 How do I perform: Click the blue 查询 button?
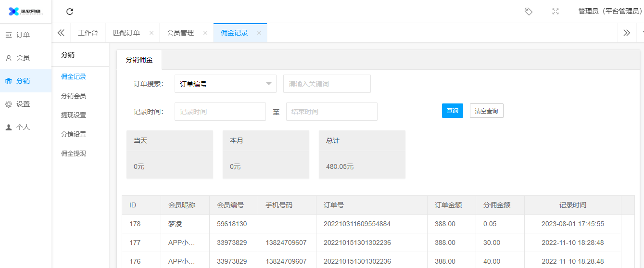pos(452,111)
